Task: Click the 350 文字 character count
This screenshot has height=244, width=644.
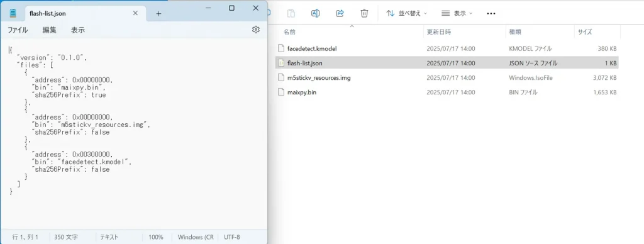Action: pos(66,237)
